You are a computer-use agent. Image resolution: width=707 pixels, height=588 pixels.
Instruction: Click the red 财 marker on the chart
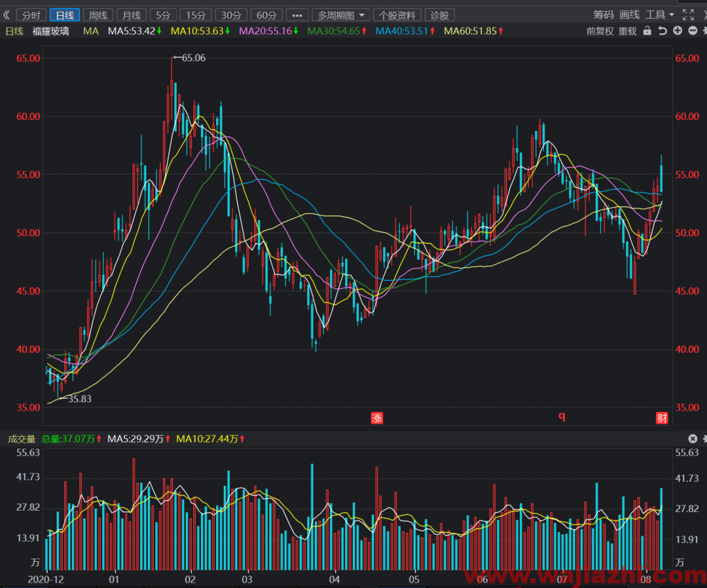(661, 418)
